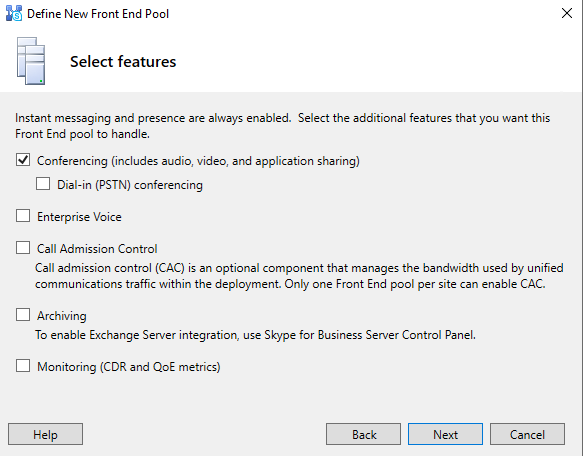Click the Call Admission Control label text
583x456 pixels.
(97, 249)
